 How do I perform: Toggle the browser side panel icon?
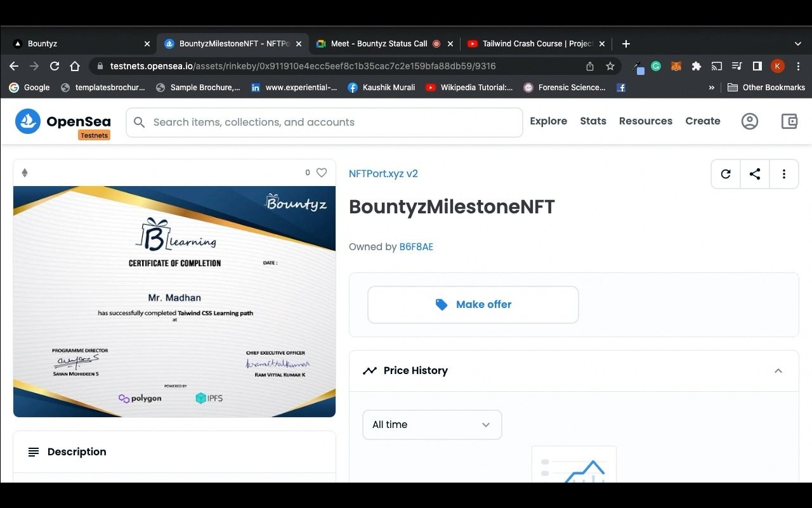[757, 66]
